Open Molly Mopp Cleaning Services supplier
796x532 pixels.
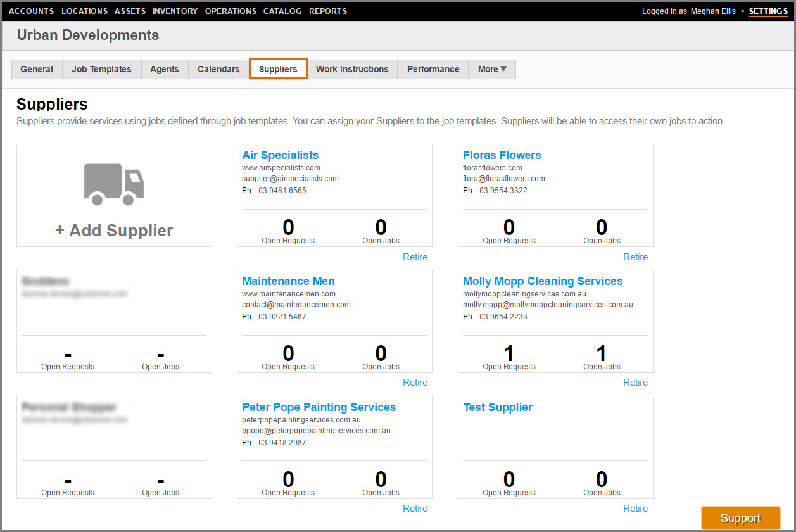point(543,281)
